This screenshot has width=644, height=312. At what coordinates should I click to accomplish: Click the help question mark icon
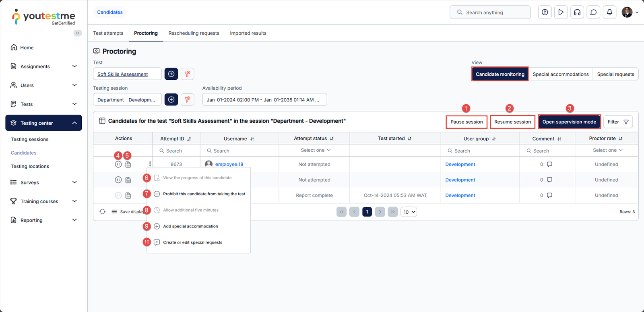(x=545, y=12)
